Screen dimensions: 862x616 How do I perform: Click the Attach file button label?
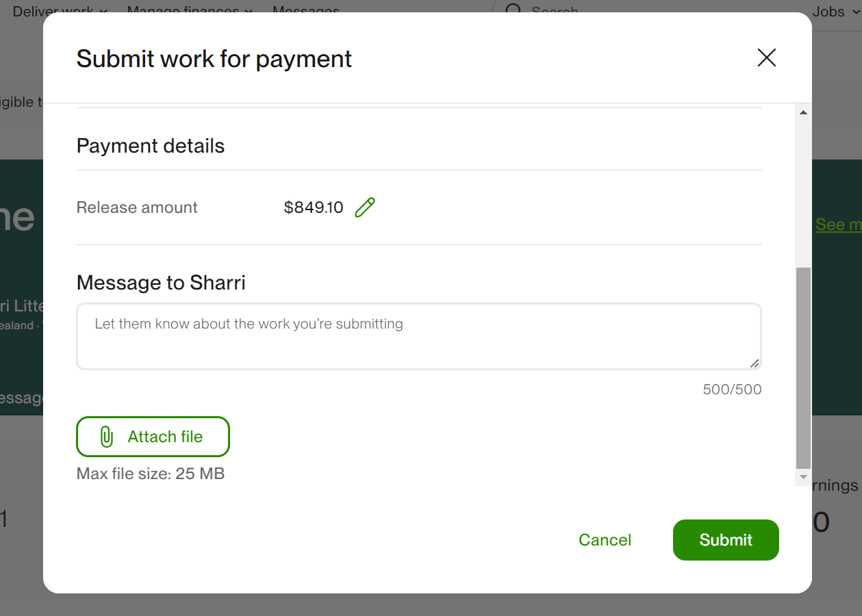(165, 437)
